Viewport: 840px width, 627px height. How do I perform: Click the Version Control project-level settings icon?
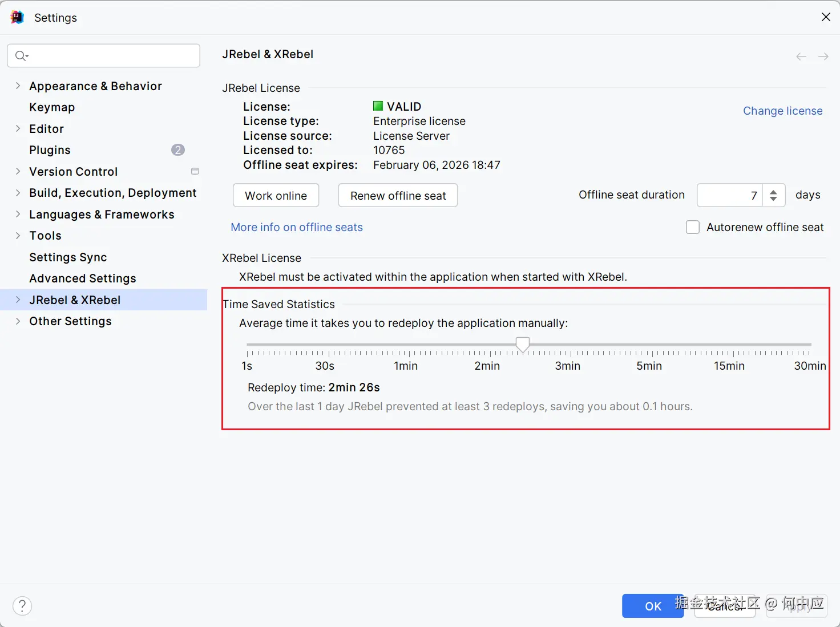(x=195, y=171)
